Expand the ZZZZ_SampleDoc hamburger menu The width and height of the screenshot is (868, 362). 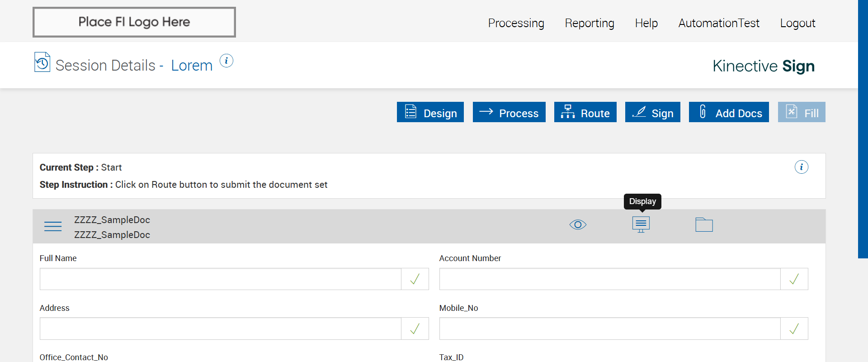(x=53, y=226)
